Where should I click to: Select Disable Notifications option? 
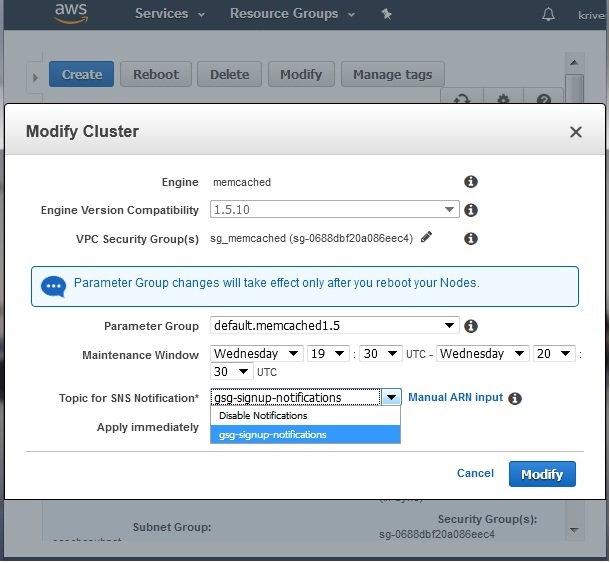[x=263, y=415]
